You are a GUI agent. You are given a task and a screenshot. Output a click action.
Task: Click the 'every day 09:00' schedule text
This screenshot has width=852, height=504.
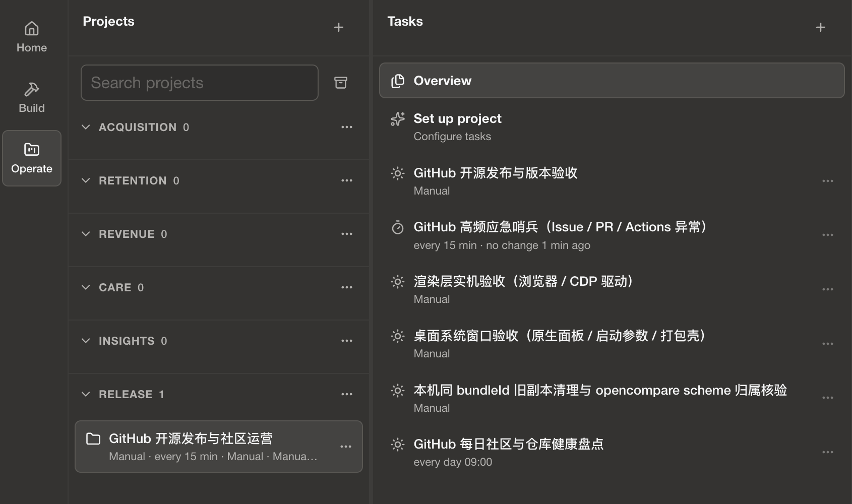click(453, 462)
